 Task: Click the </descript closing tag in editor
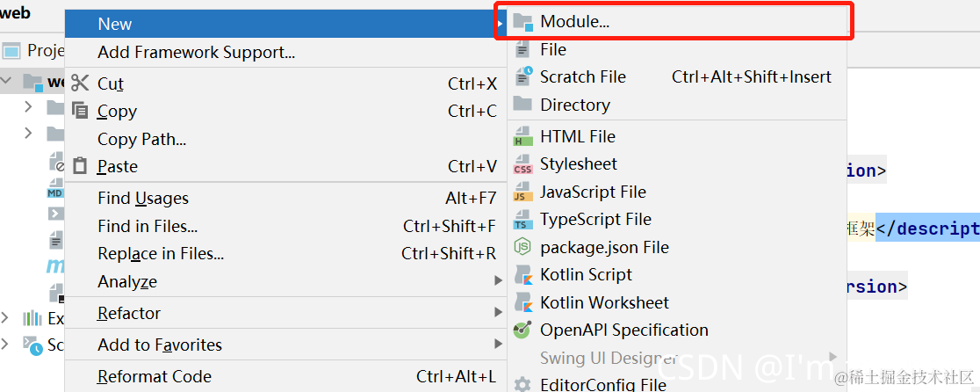click(x=927, y=229)
